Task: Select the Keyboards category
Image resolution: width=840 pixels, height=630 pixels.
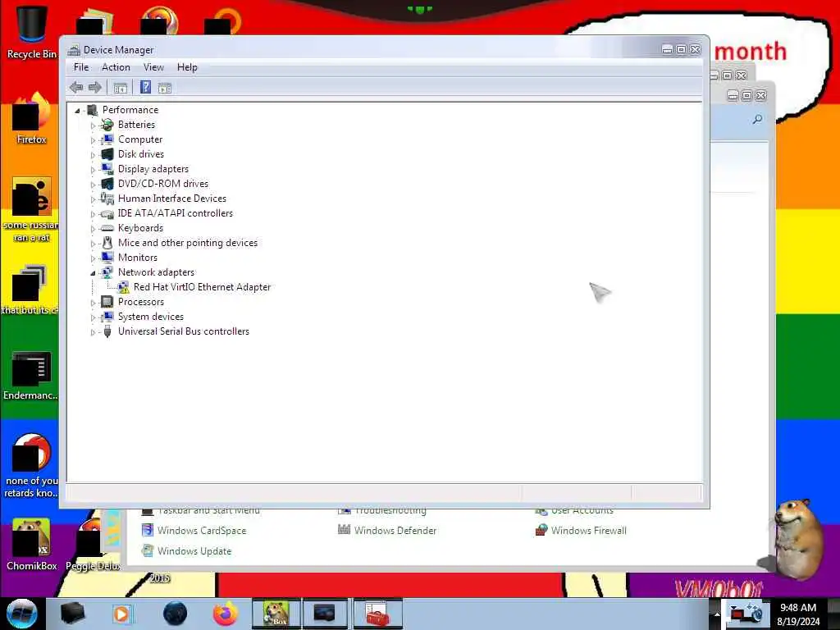Action: click(x=140, y=228)
